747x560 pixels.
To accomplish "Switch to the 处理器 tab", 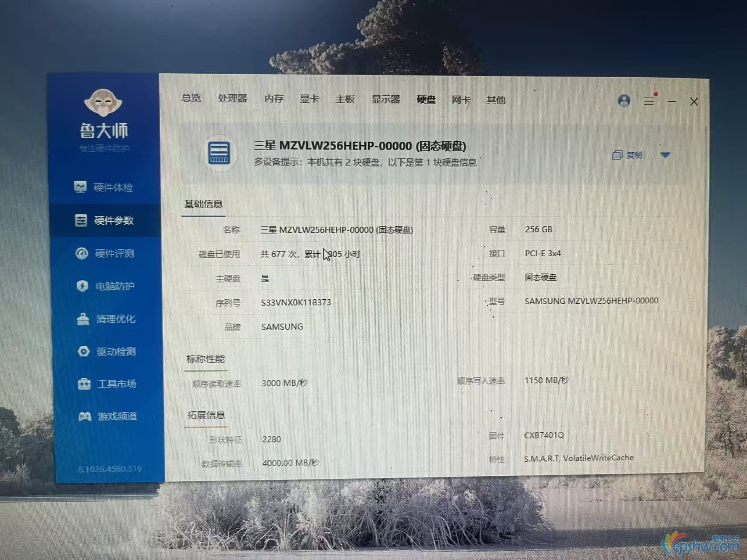I will (x=233, y=98).
